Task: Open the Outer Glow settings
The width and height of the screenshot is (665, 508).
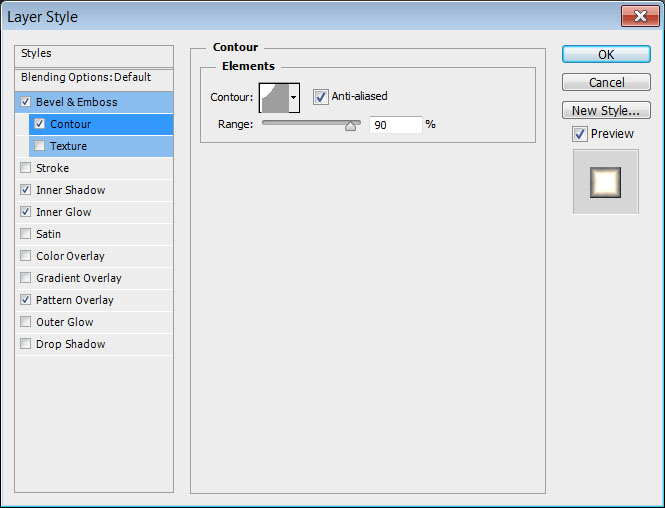Action: 64,322
